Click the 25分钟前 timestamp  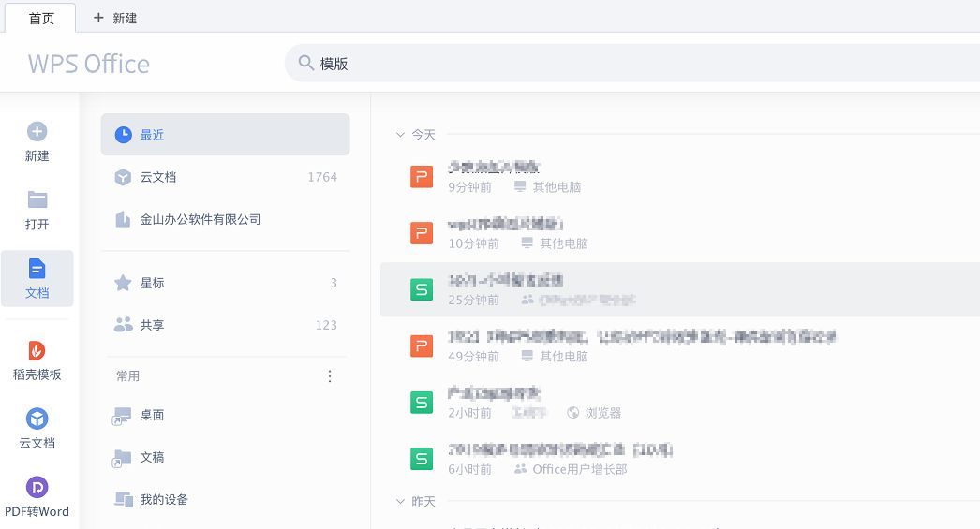pos(473,300)
